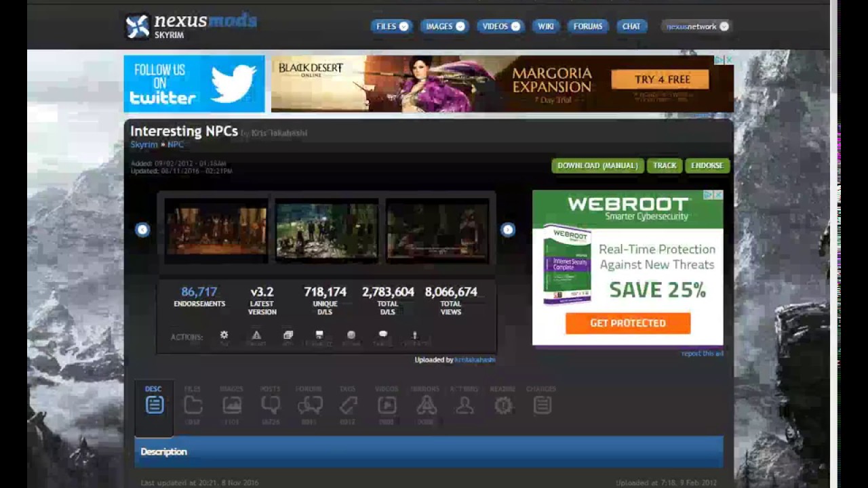Click the Follow Us on Twitter banner
The image size is (868, 488).
(x=194, y=84)
